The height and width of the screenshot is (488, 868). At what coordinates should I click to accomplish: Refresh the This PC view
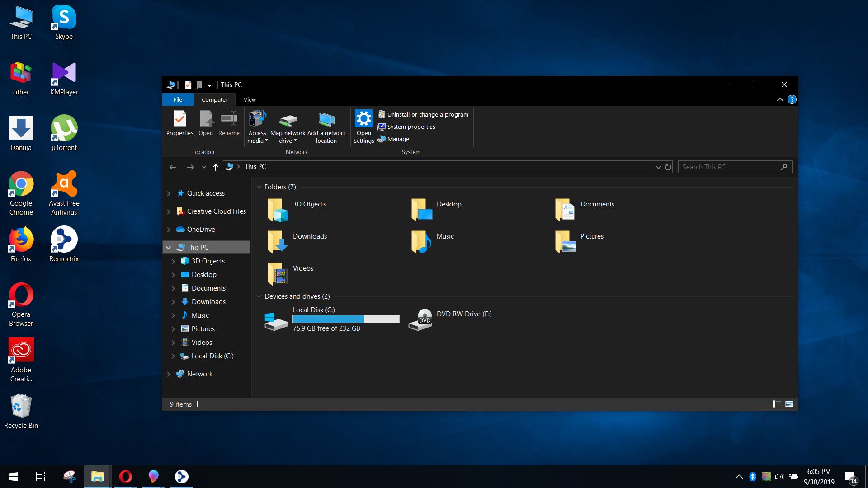click(x=668, y=167)
